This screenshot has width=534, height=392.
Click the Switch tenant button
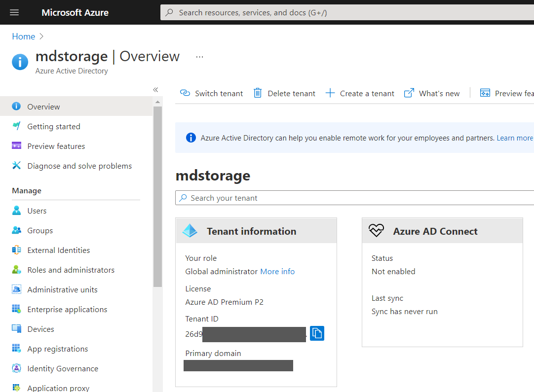click(x=212, y=93)
